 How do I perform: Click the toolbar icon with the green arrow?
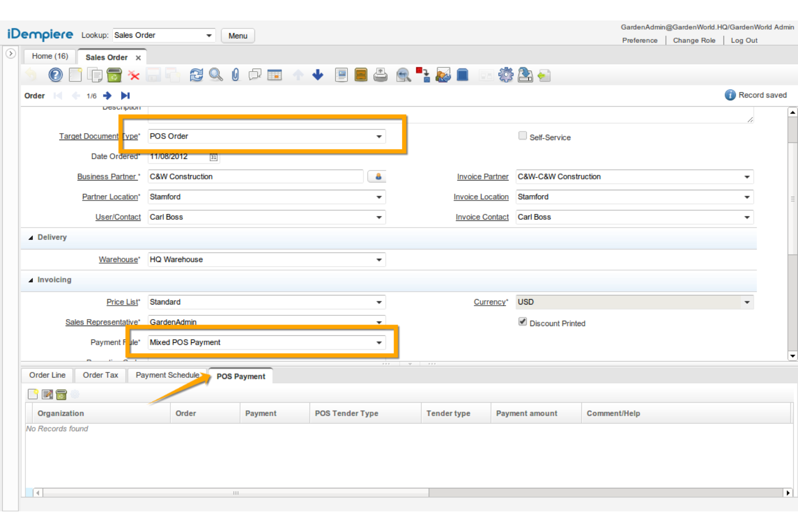click(545, 75)
